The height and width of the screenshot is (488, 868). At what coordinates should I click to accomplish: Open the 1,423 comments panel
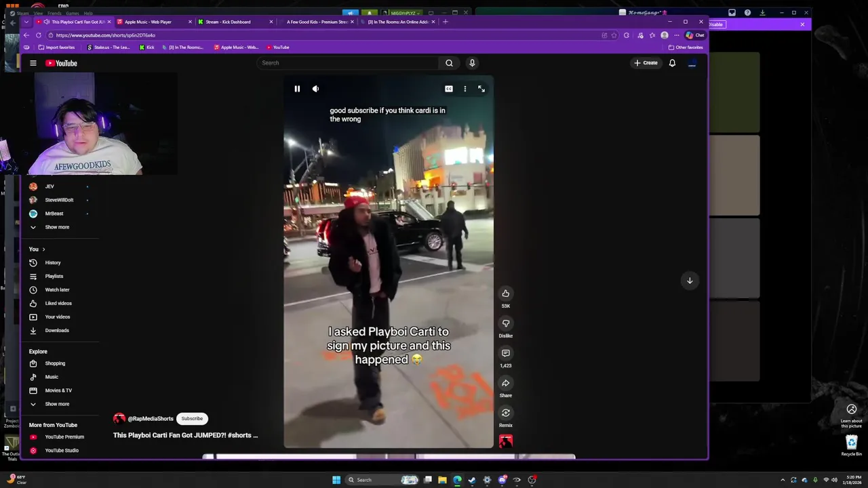[505, 353]
